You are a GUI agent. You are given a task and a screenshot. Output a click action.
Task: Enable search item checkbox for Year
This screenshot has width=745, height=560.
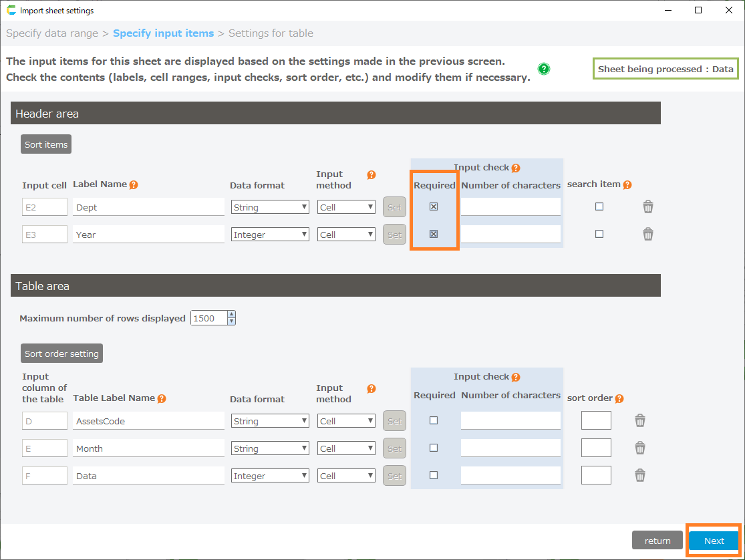pos(599,235)
